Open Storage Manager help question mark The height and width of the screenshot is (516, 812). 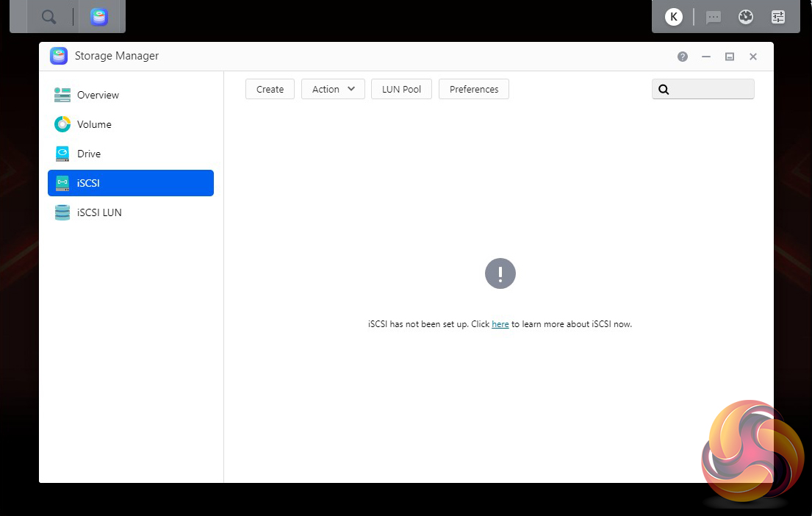click(x=682, y=57)
